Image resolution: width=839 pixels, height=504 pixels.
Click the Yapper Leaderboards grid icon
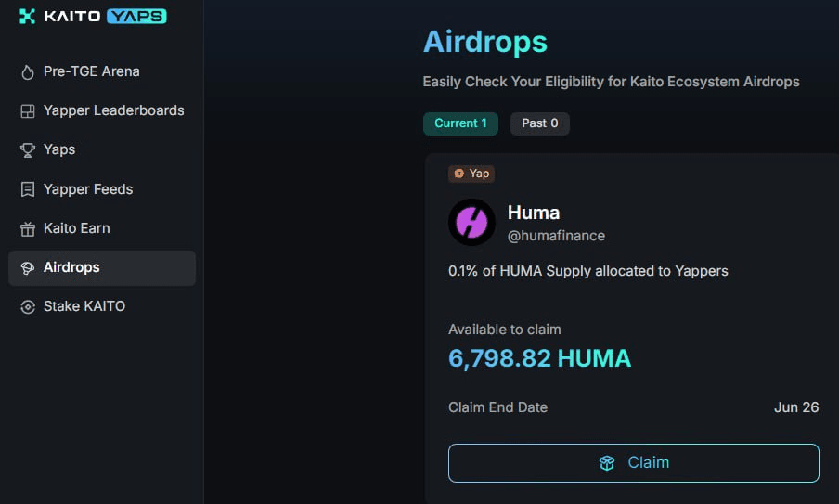[x=27, y=111]
